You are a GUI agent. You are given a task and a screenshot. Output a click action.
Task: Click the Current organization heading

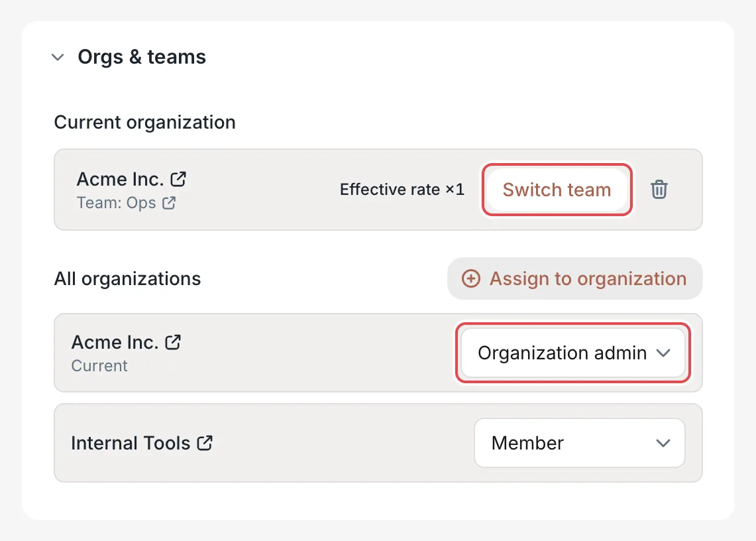coord(144,123)
